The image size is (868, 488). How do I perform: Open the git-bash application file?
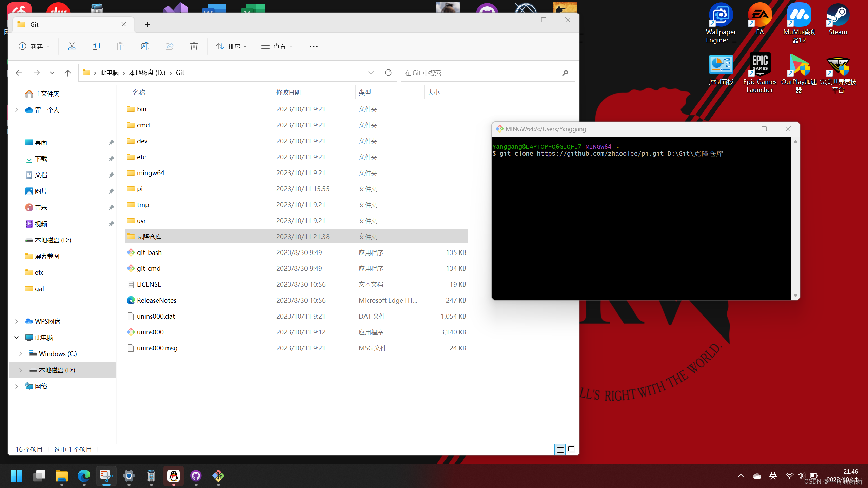tap(149, 252)
